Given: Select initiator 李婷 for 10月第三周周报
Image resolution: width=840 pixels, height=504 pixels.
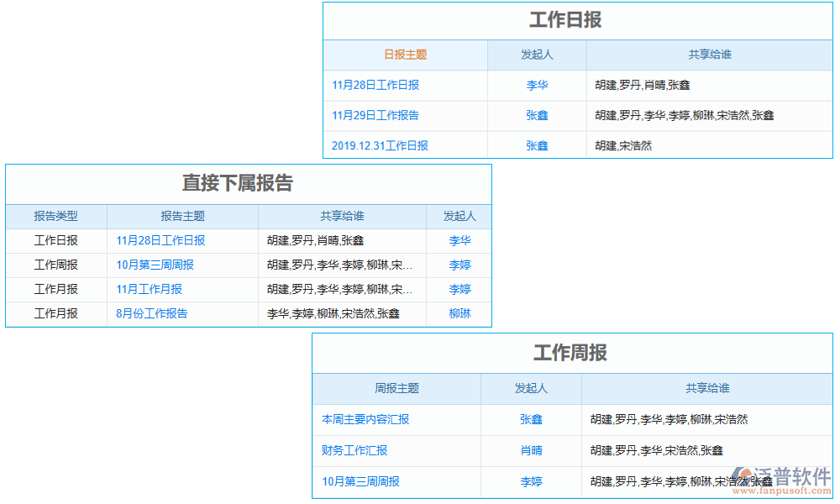Looking at the screenshot, I should (x=529, y=481).
